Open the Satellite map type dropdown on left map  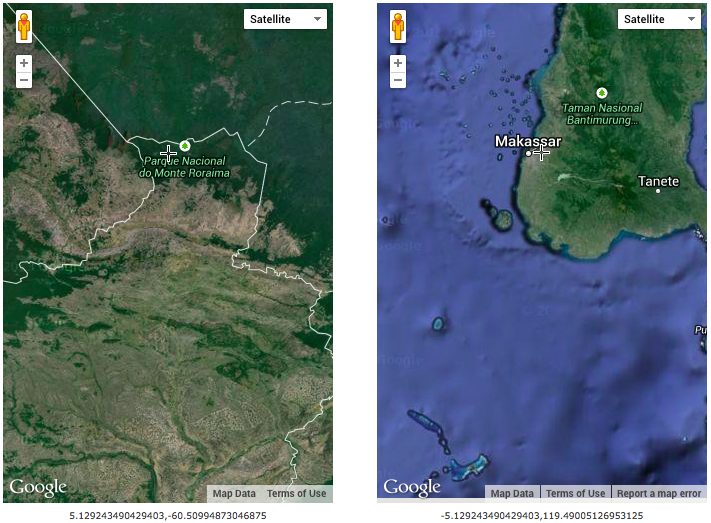coord(285,19)
